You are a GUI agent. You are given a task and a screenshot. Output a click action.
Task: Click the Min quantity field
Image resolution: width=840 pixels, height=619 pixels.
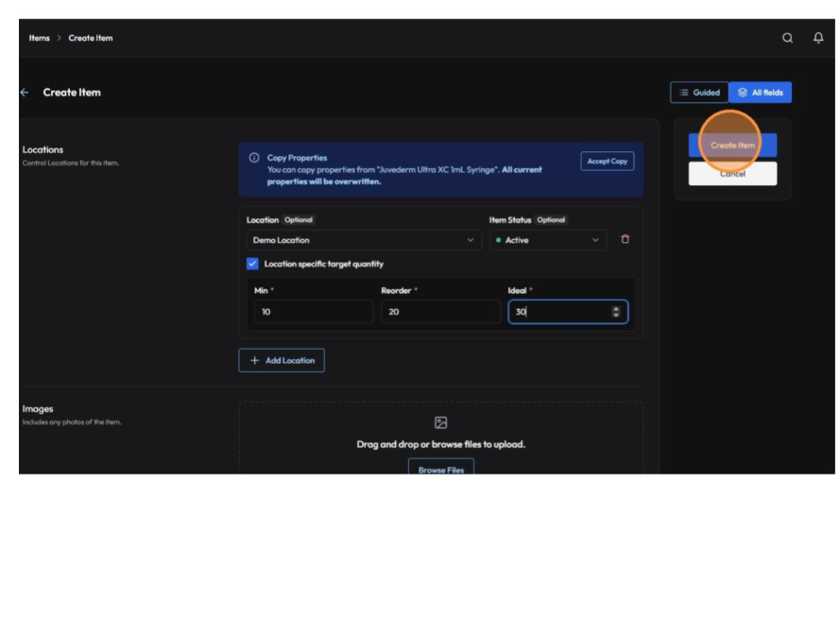pos(314,311)
